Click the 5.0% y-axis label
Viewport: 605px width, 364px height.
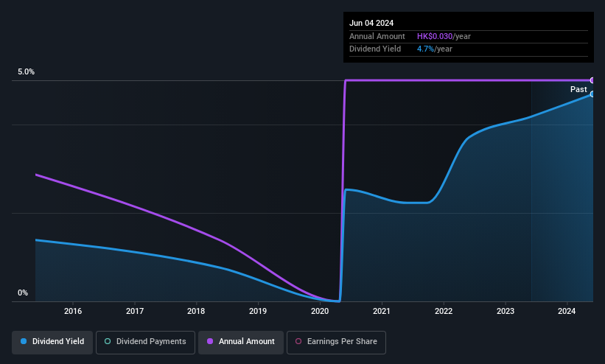click(27, 71)
